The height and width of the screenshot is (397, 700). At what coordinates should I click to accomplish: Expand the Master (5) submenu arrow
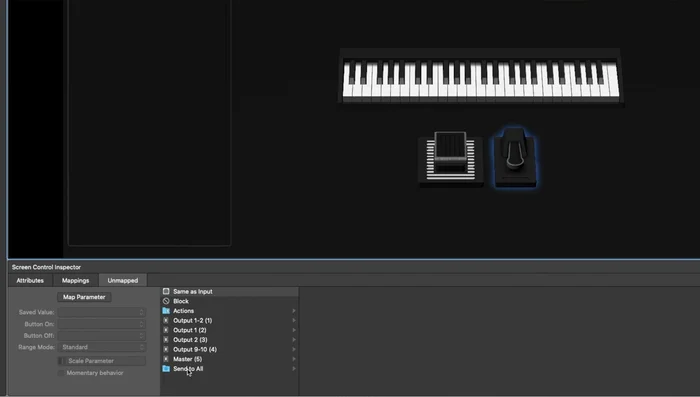click(294, 359)
